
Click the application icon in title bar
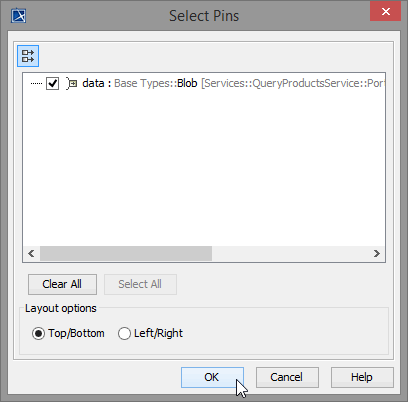pyautogui.click(x=19, y=16)
